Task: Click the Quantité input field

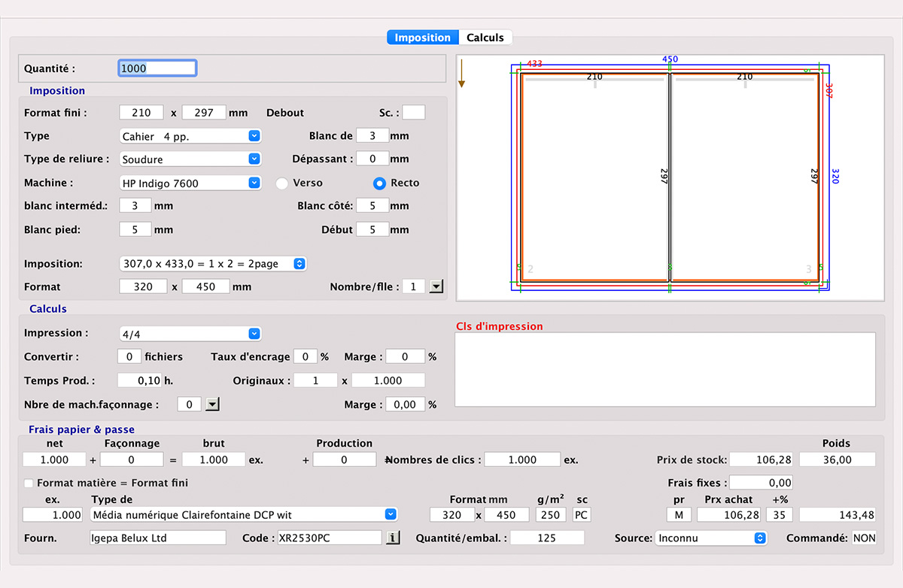Action: [157, 68]
